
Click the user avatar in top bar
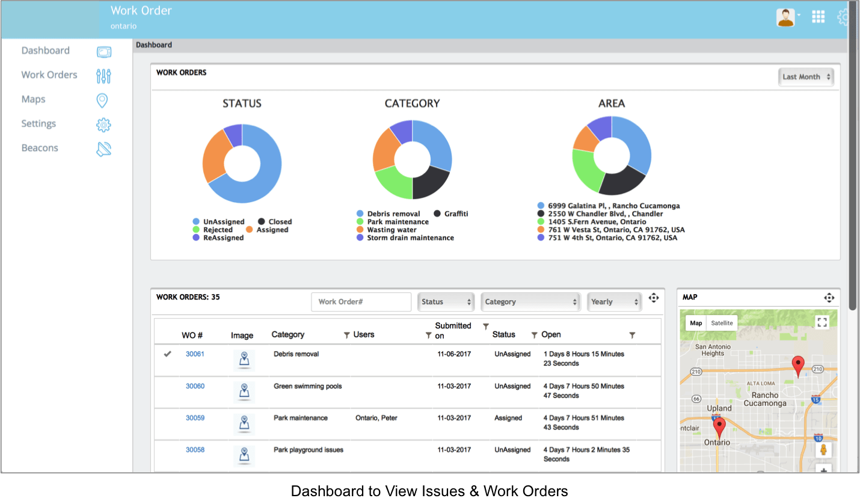tap(785, 17)
